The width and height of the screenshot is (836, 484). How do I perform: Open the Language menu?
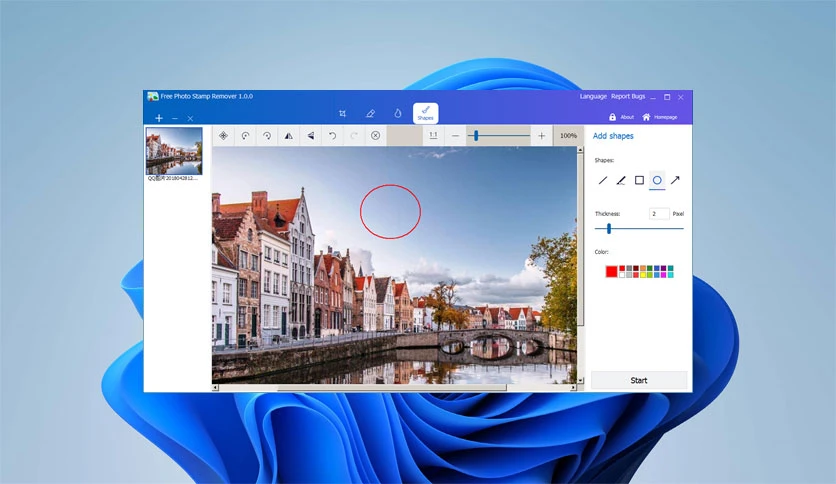[593, 96]
